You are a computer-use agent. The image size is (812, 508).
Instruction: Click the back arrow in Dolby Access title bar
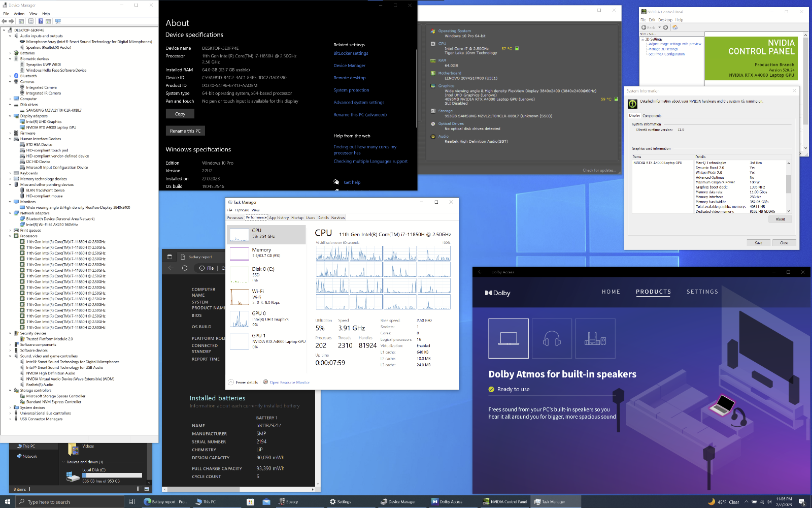(x=480, y=272)
